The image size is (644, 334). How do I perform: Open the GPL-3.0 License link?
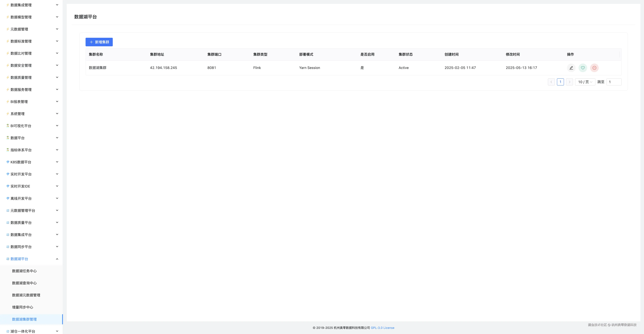[382, 328]
